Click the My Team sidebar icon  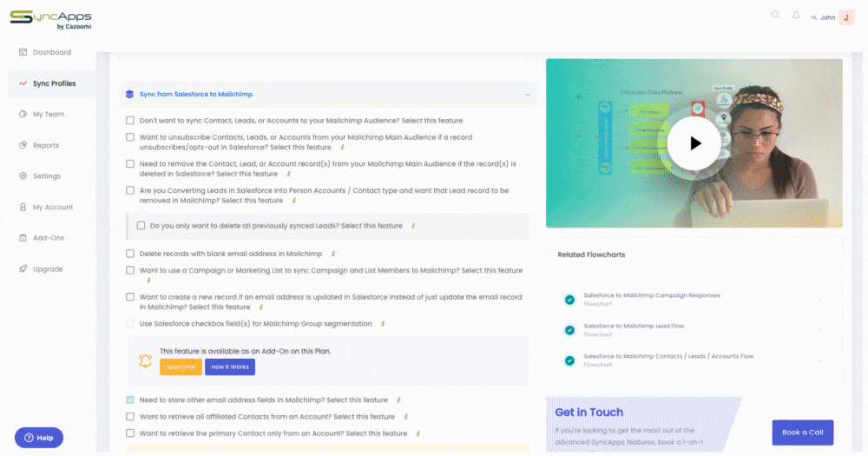[x=23, y=114]
